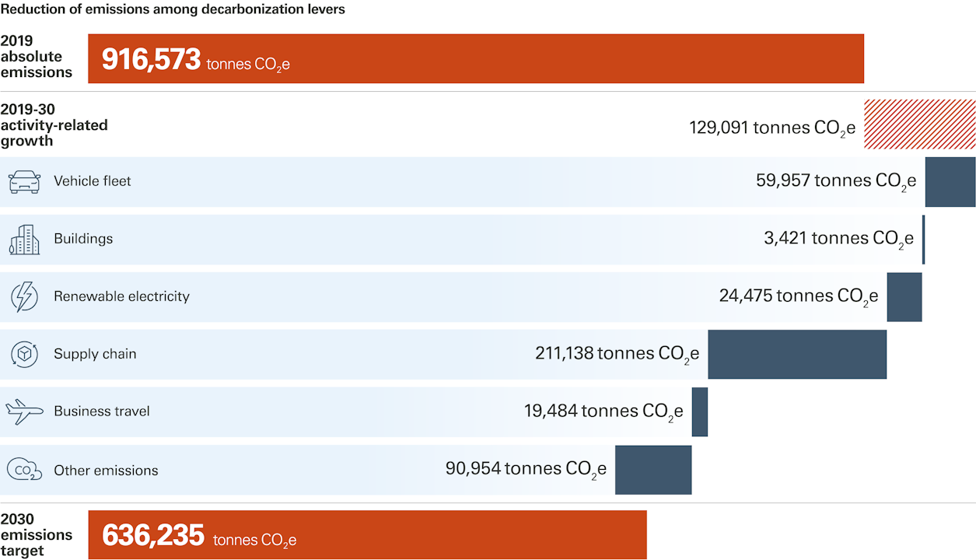Click the 211,138 tonnes CO2e figure

(x=616, y=352)
